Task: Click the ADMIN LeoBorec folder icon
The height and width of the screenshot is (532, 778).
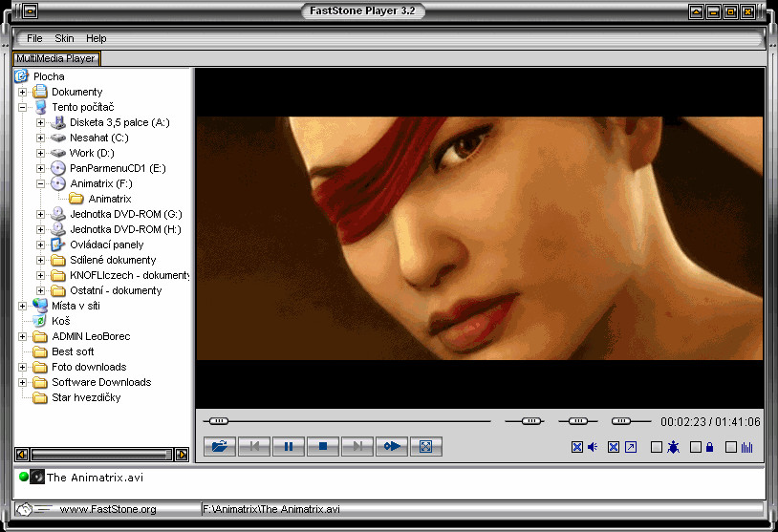Action: (40, 336)
